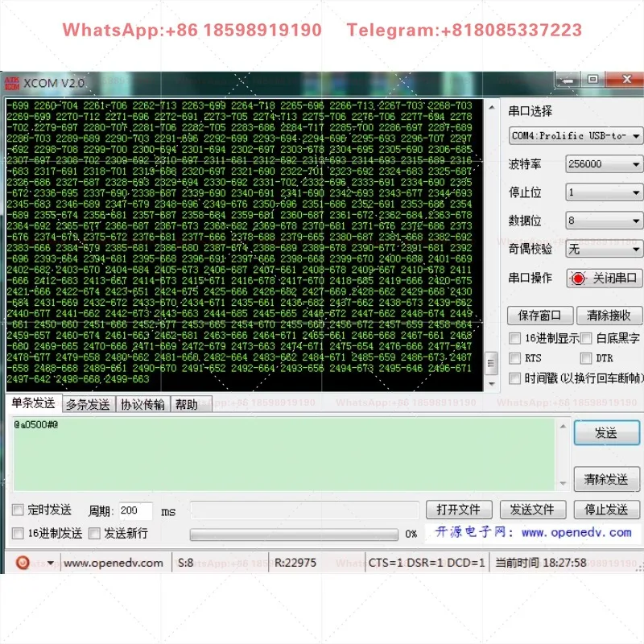Click 当前时间 18:27:58 clock text

pyautogui.click(x=541, y=563)
